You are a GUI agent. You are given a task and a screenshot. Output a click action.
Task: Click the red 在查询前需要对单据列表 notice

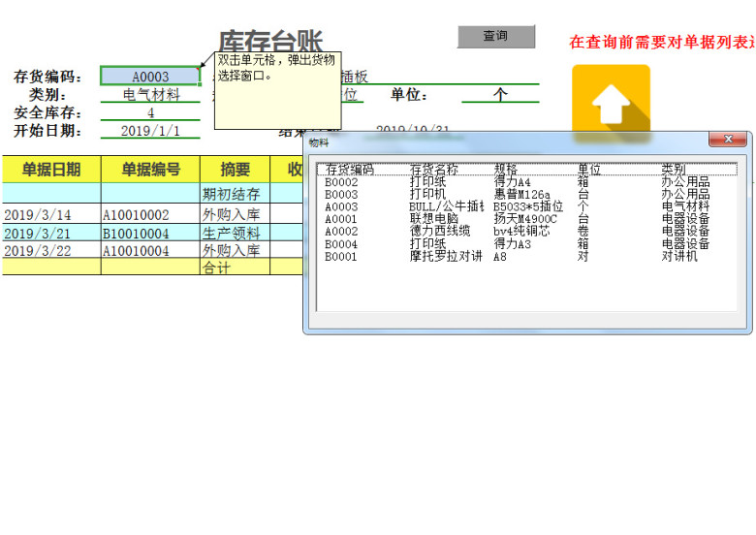[x=662, y=43]
